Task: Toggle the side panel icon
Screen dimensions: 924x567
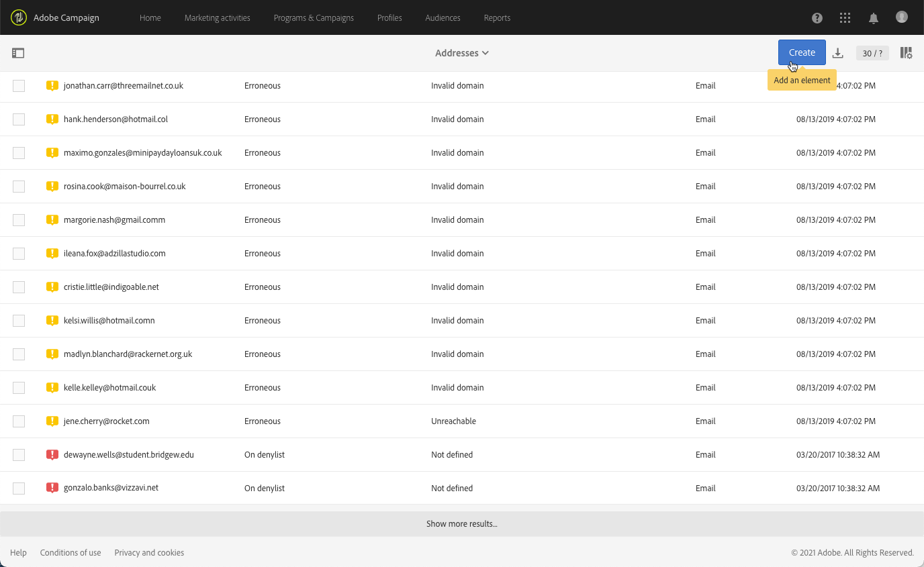Action: pyautogui.click(x=18, y=53)
